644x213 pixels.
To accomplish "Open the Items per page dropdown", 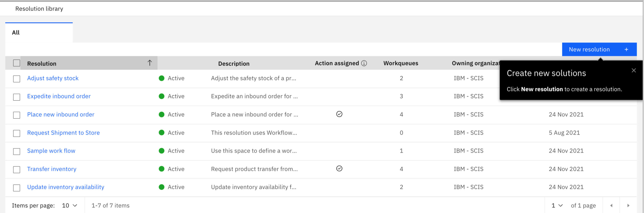I will [70, 205].
